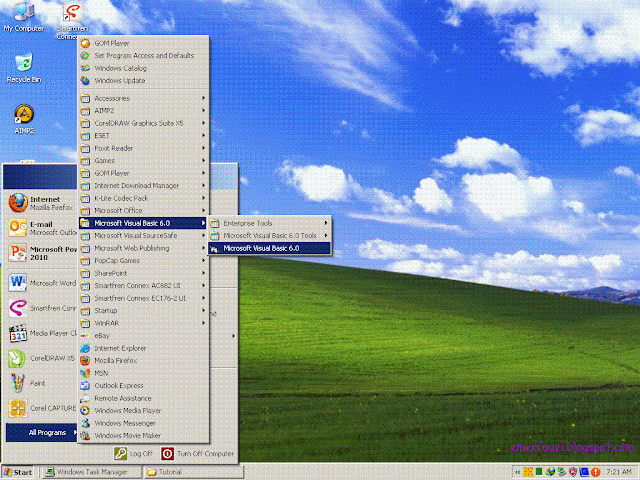Click the PowerPoint 2010 pinned icon
The image size is (640, 480).
(x=18, y=253)
